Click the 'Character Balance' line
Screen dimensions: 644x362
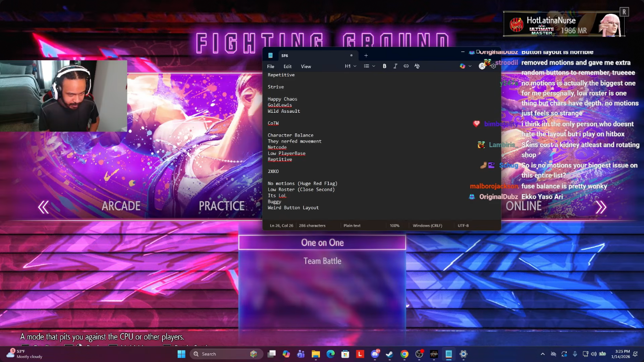click(290, 135)
